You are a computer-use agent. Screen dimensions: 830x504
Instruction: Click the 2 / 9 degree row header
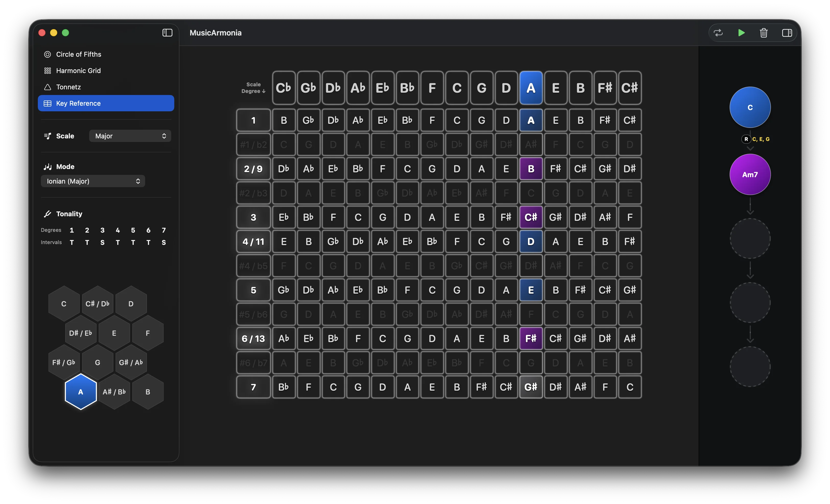click(x=253, y=169)
